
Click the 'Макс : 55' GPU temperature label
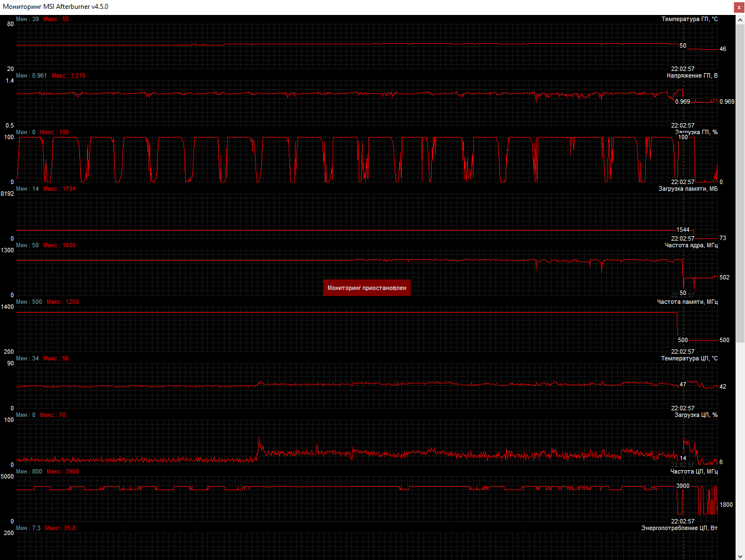[x=57, y=19]
